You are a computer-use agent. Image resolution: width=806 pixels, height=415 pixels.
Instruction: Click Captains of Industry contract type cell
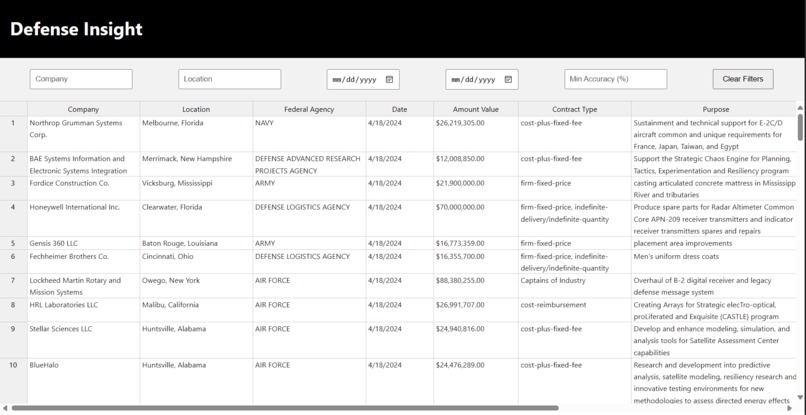click(x=575, y=286)
